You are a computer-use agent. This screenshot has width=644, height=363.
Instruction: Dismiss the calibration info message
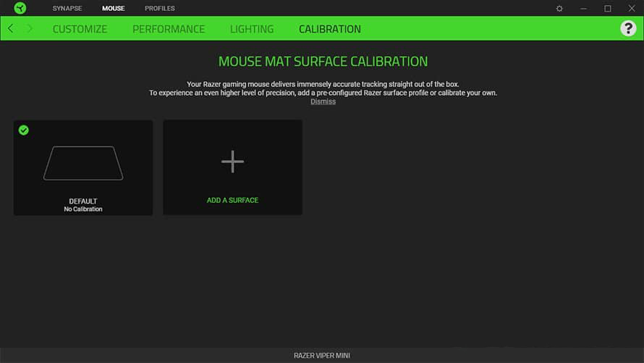323,101
